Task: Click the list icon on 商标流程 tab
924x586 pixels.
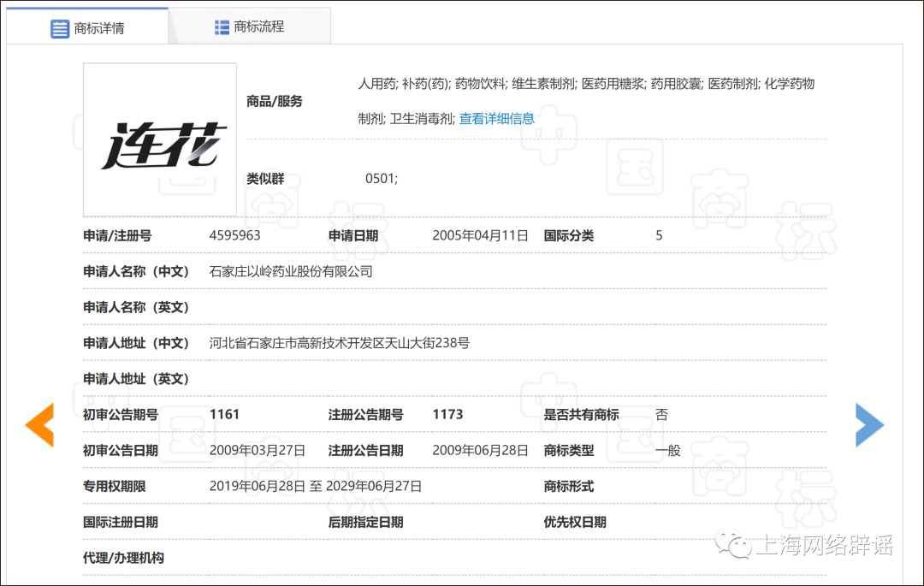Action: coord(221,26)
